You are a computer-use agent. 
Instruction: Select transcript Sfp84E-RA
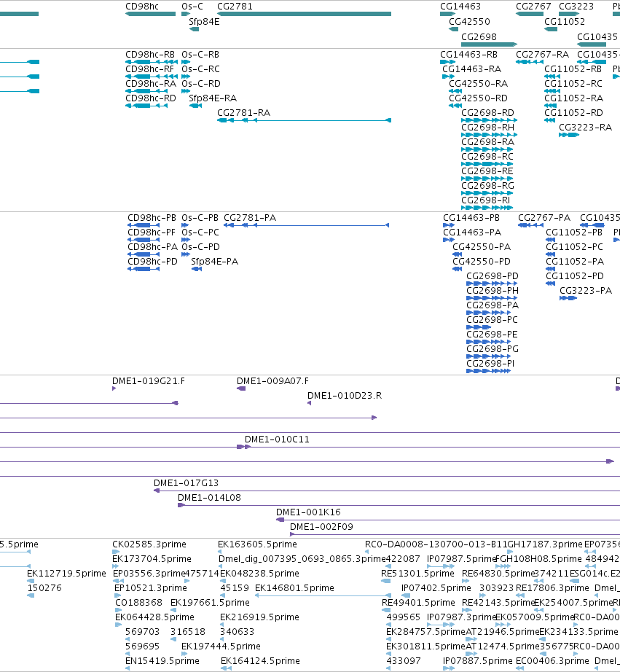195,106
